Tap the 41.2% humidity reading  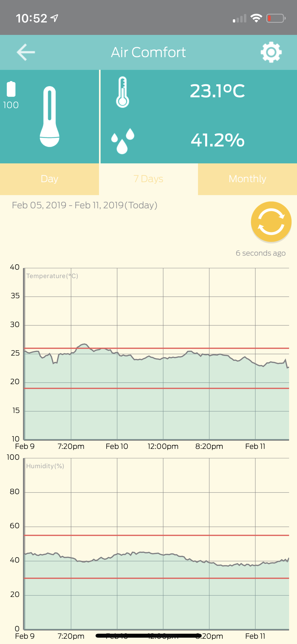click(218, 140)
